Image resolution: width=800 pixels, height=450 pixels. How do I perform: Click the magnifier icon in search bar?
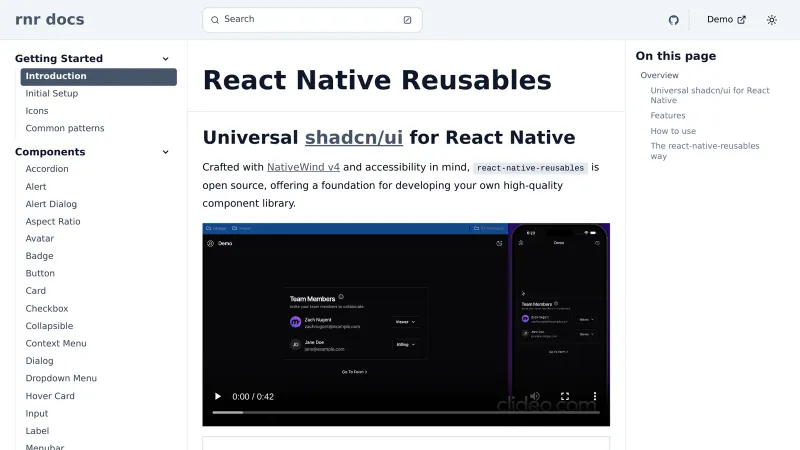pos(215,20)
